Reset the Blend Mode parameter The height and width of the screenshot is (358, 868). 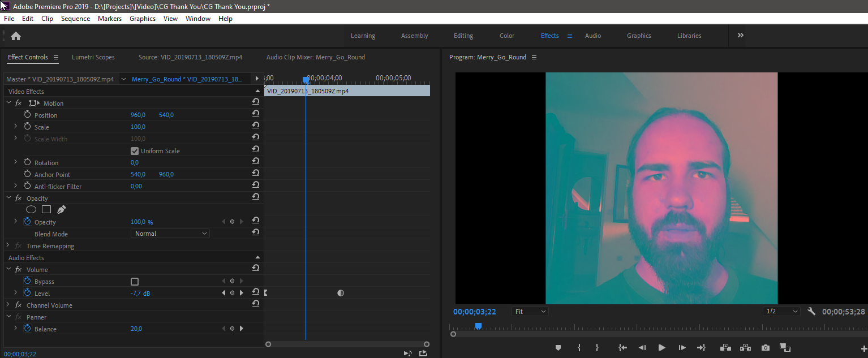click(x=256, y=232)
